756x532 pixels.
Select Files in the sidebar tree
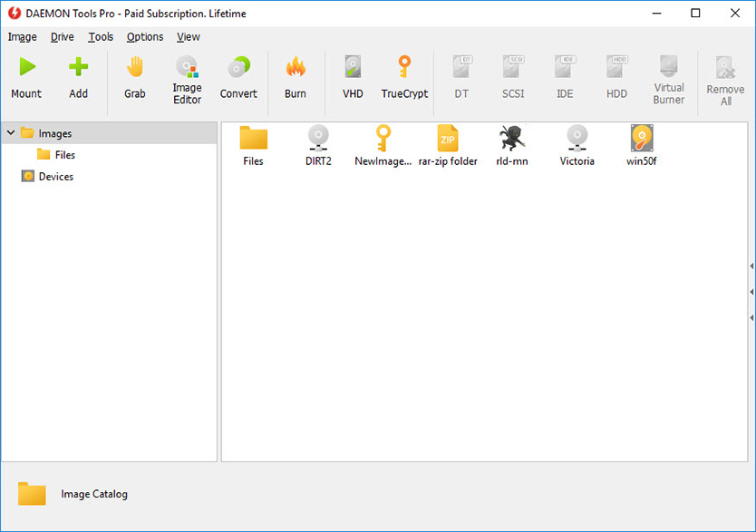click(x=65, y=154)
